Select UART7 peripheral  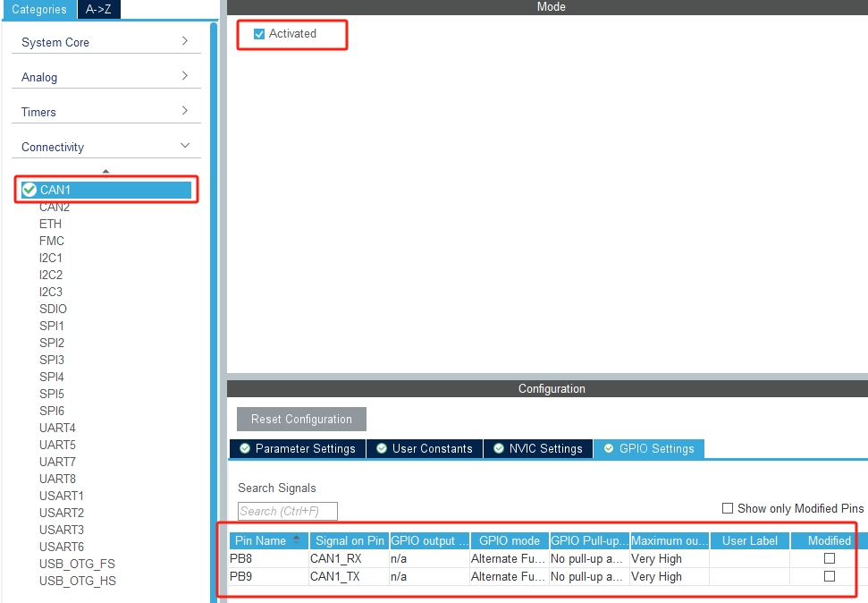click(x=57, y=463)
